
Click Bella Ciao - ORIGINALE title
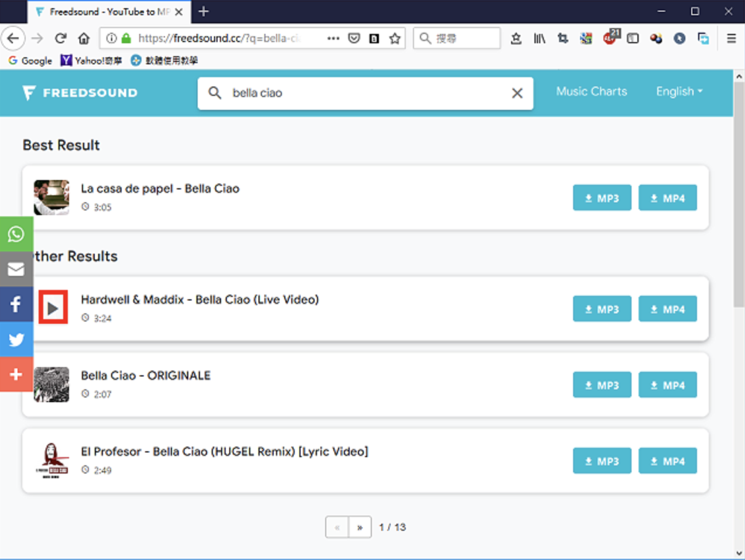(146, 376)
